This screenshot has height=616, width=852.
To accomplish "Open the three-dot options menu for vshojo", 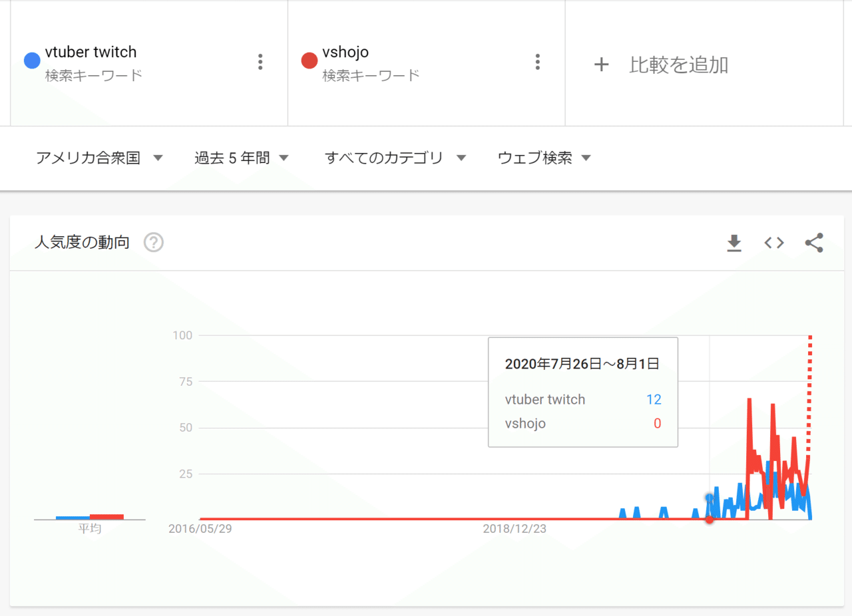I will pos(537,61).
